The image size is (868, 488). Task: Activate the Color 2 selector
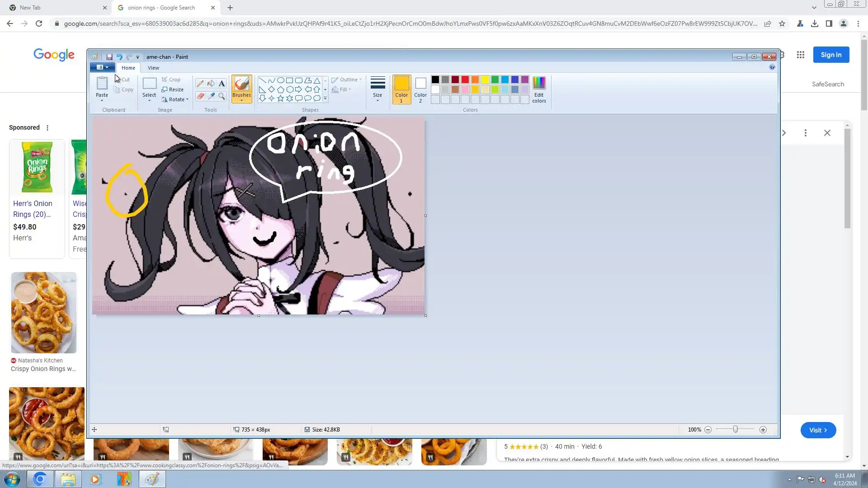[x=420, y=89]
